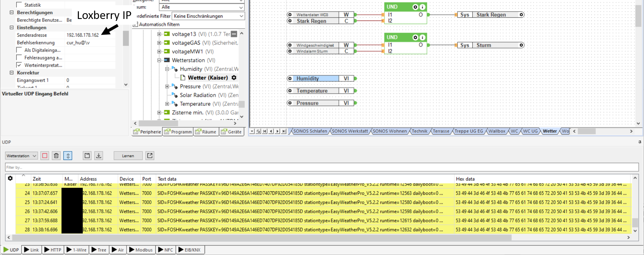The image size is (644, 255).
Task: Click the minus icon beside voltage13
Action: 234,34
